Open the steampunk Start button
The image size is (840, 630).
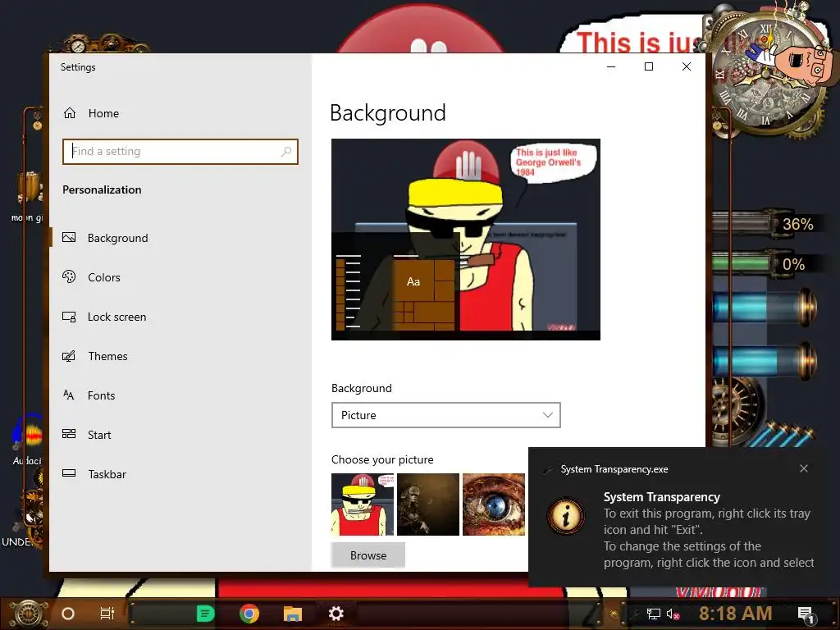pos(29,614)
